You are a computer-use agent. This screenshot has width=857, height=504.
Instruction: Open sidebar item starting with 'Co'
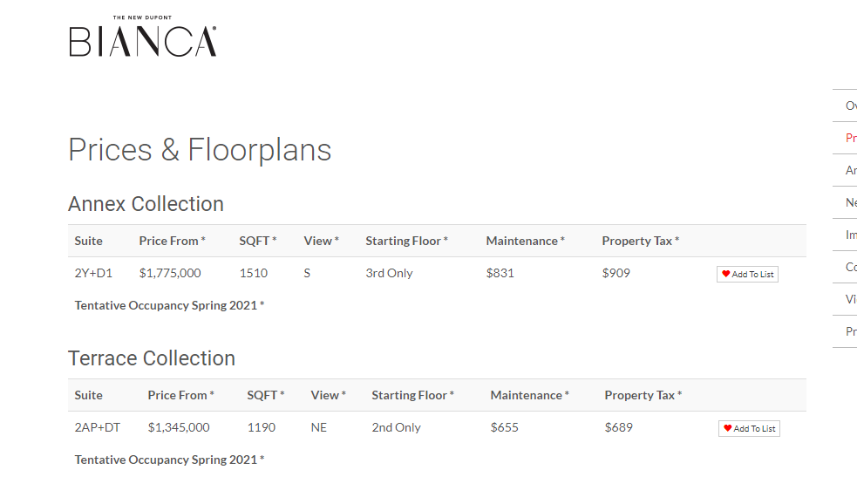[850, 267]
